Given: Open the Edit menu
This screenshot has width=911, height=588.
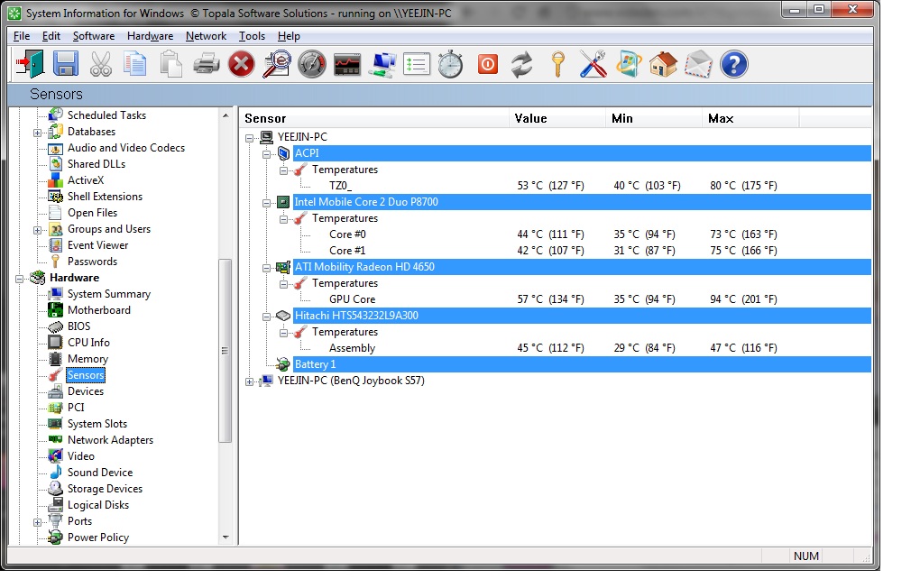Looking at the screenshot, I should pos(51,36).
